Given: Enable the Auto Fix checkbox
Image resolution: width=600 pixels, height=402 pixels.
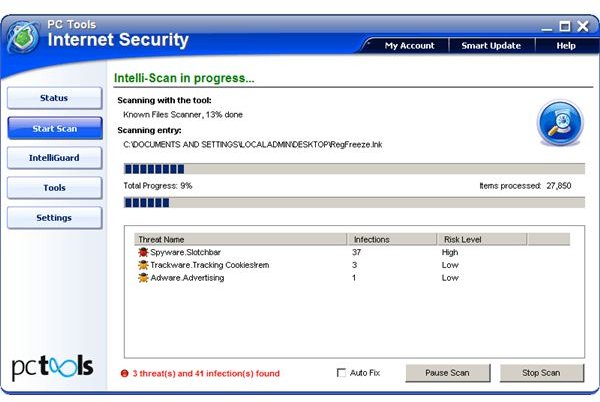Looking at the screenshot, I should (341, 373).
